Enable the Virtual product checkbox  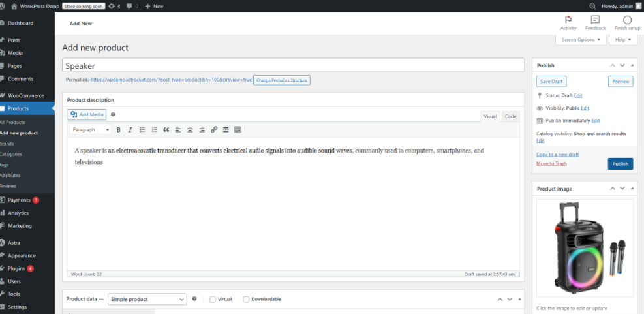(213, 299)
